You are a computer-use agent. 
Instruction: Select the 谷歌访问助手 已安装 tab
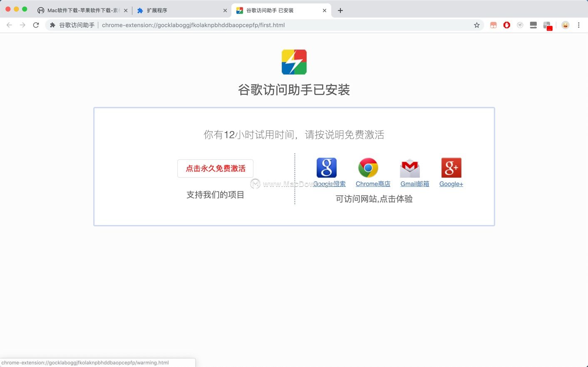281,10
